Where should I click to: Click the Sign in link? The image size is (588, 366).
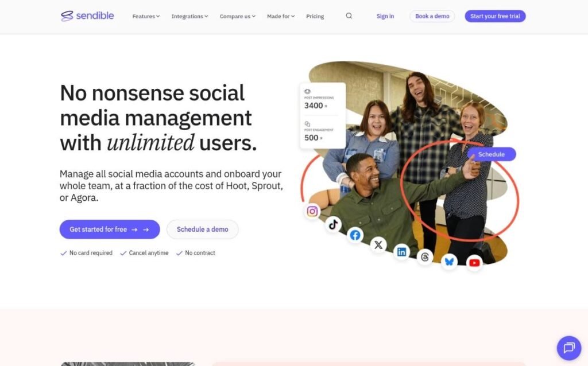(x=385, y=16)
